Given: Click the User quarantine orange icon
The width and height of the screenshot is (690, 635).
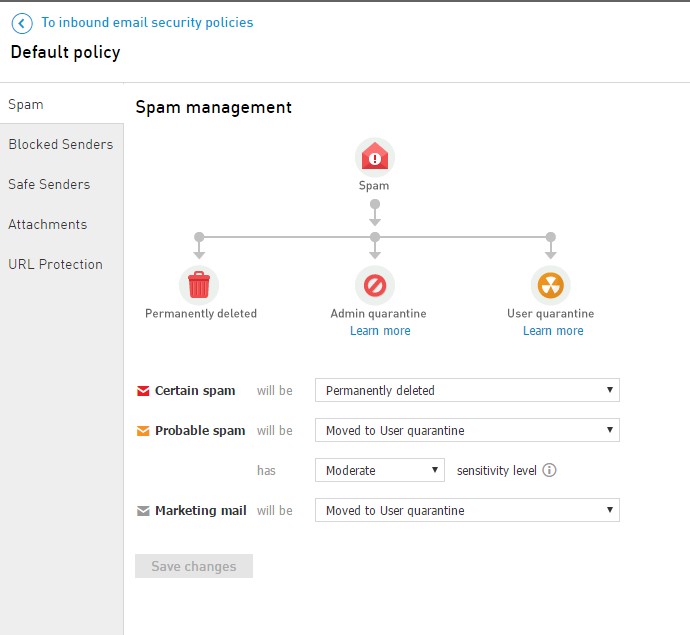Looking at the screenshot, I should [x=551, y=285].
